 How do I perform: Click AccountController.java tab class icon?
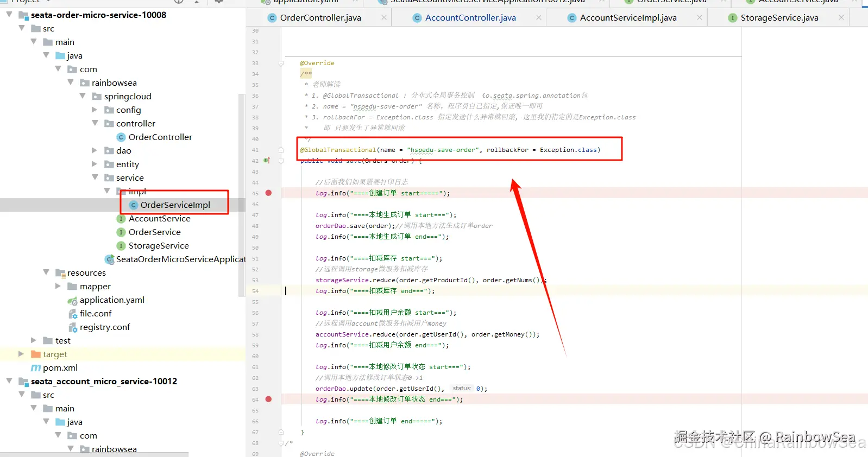tap(417, 18)
